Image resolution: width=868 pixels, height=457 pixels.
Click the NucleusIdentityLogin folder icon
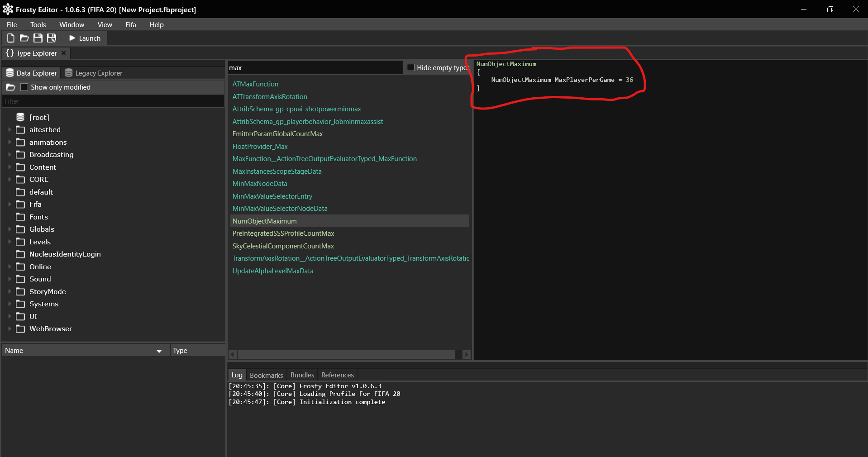(20, 254)
